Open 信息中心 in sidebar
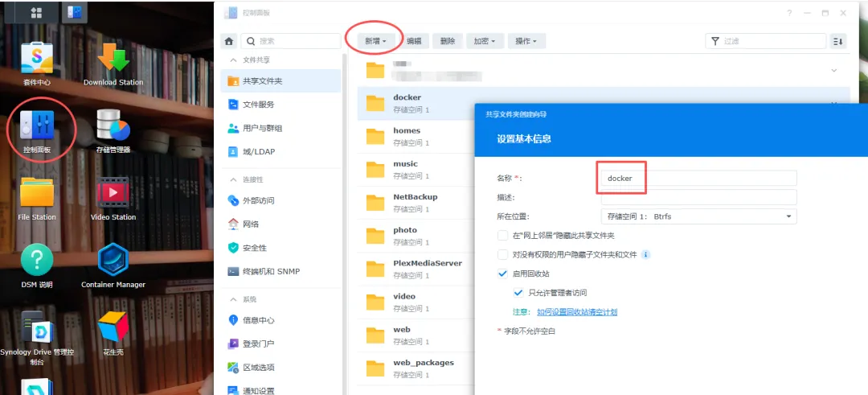The image size is (868, 395). pos(280,320)
